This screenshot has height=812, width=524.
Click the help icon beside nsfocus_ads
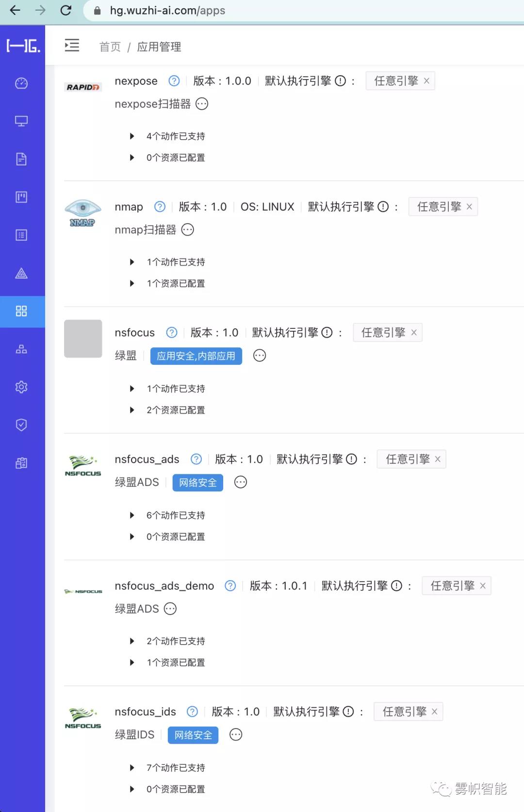196,459
